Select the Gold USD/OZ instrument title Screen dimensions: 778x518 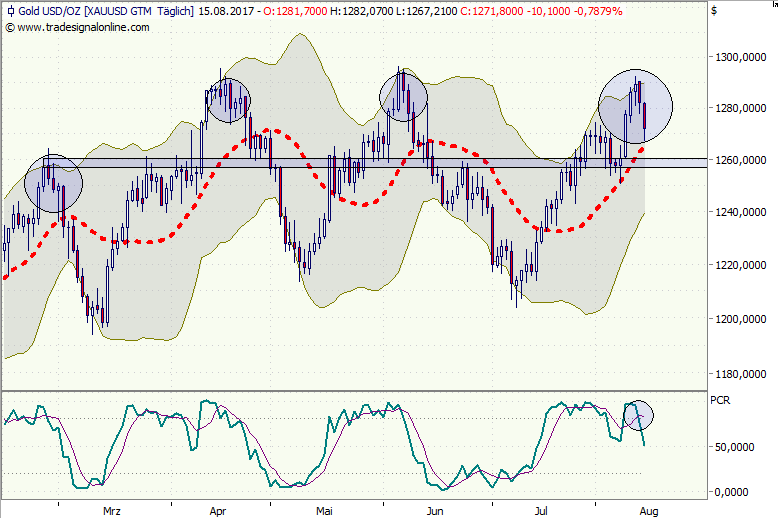coord(49,11)
